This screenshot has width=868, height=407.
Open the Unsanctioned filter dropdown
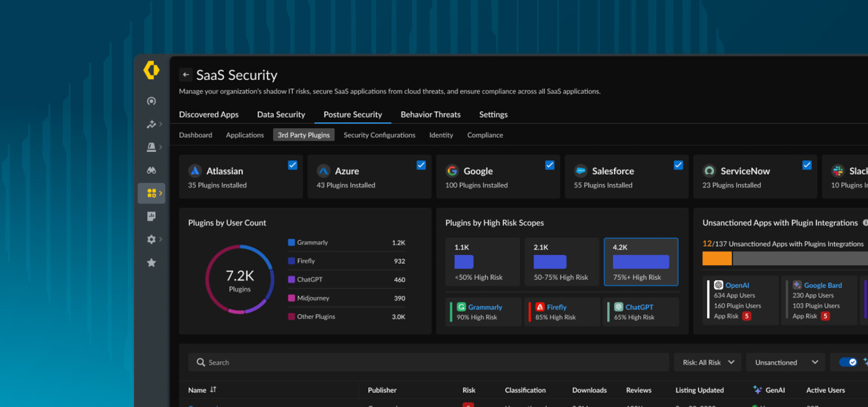tap(785, 362)
